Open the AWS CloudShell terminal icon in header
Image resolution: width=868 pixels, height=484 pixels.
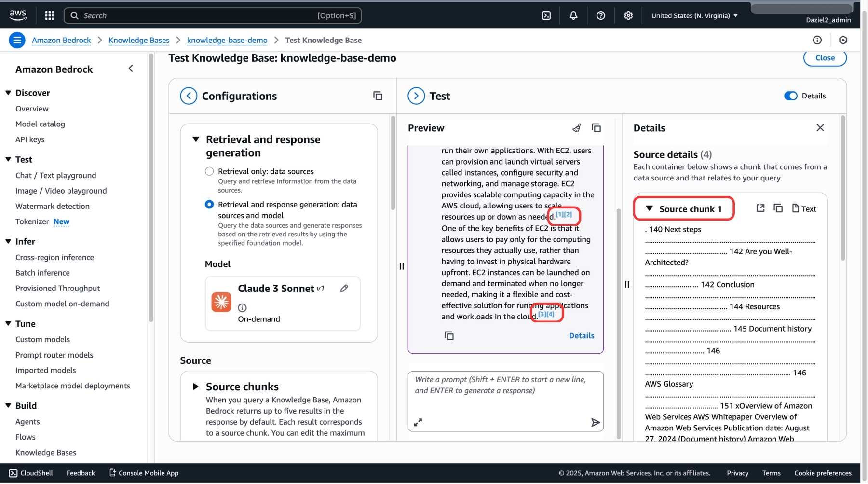tap(546, 15)
